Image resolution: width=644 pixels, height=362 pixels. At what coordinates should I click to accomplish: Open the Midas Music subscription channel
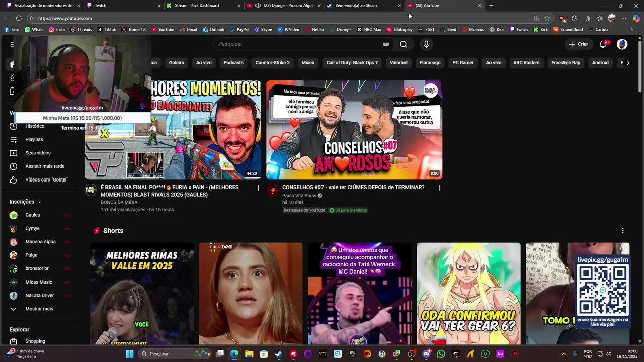pos(39,282)
